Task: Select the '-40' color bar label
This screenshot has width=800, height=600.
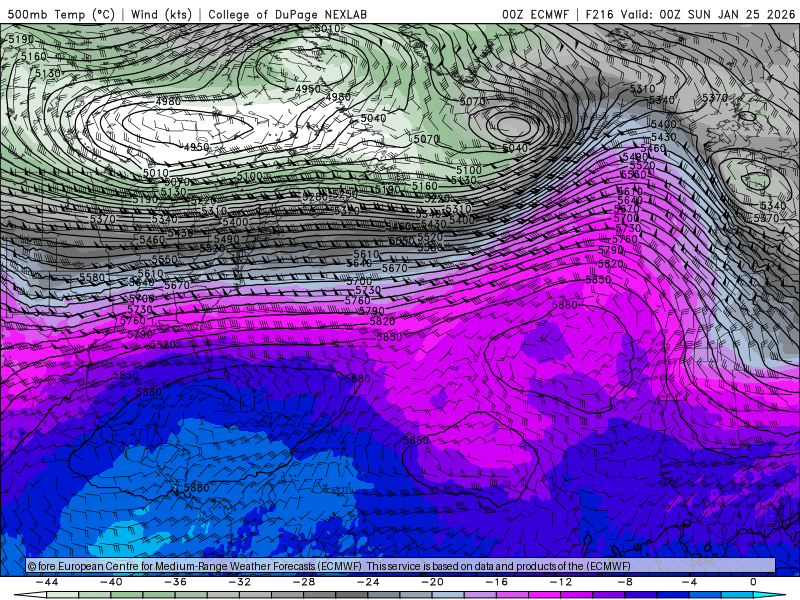Action: [111, 582]
